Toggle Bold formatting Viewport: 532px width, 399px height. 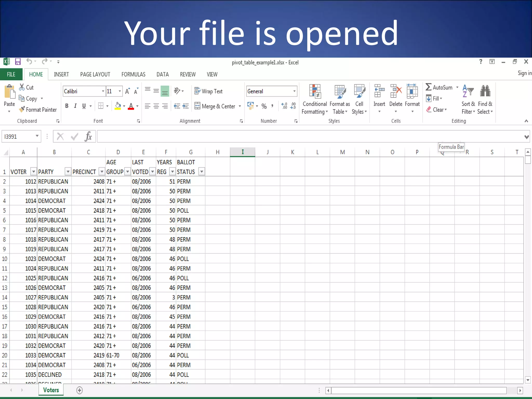tap(67, 106)
